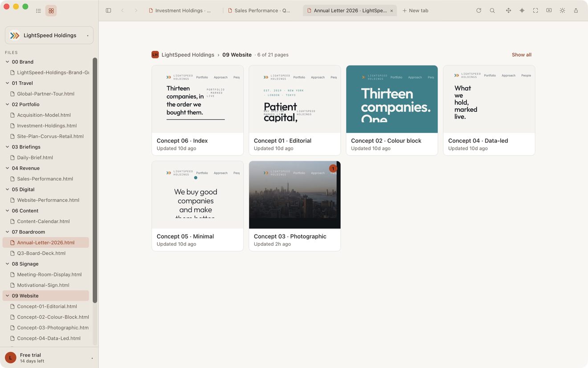The image size is (588, 368).
Task: Share the document with the share icon
Action: [x=576, y=11]
